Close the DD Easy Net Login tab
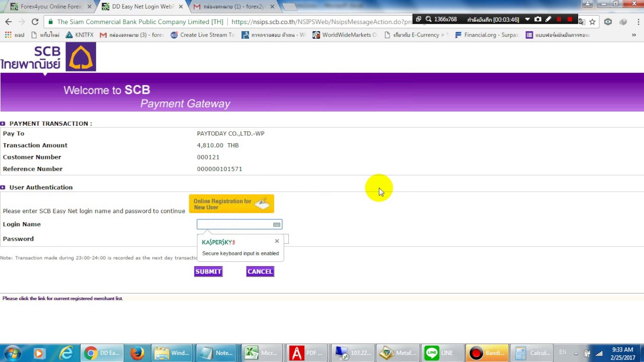Image resolution: width=644 pixels, height=362 pixels. [181, 7]
